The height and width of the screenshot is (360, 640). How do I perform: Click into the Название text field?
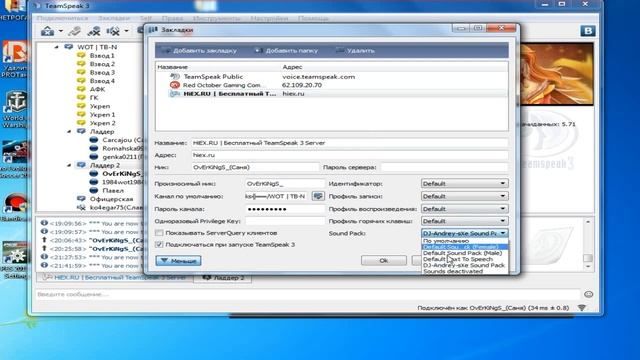point(350,143)
